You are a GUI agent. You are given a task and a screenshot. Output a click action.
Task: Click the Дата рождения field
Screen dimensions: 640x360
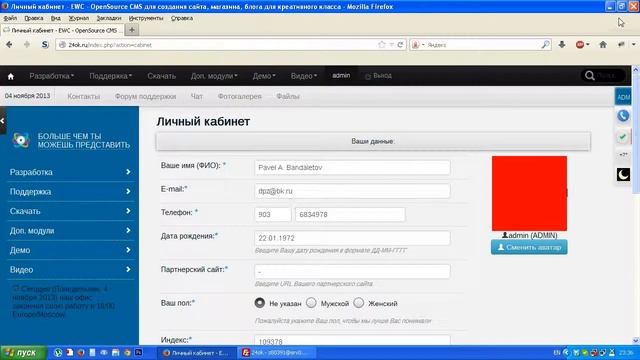coord(352,238)
